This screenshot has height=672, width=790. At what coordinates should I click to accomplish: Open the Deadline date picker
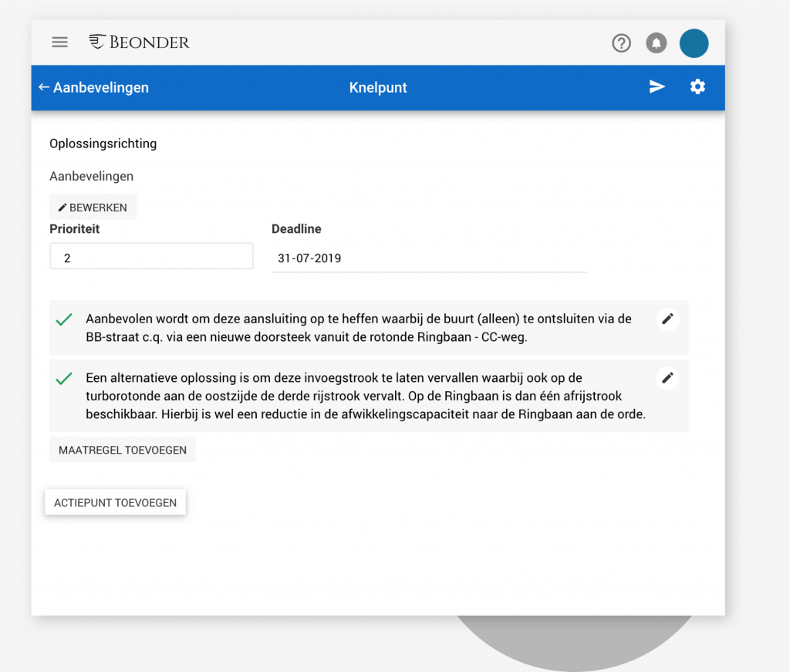429,258
